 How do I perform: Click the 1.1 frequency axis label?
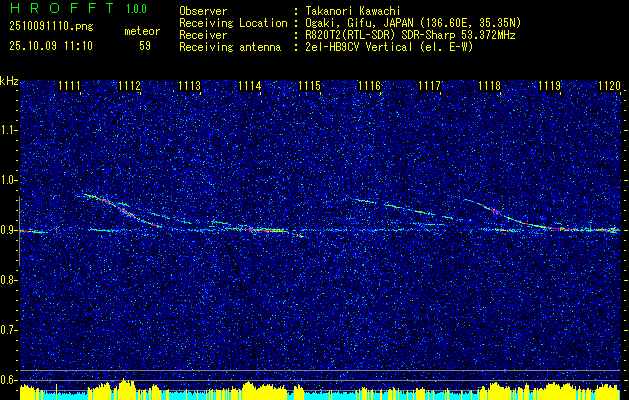tap(7, 130)
